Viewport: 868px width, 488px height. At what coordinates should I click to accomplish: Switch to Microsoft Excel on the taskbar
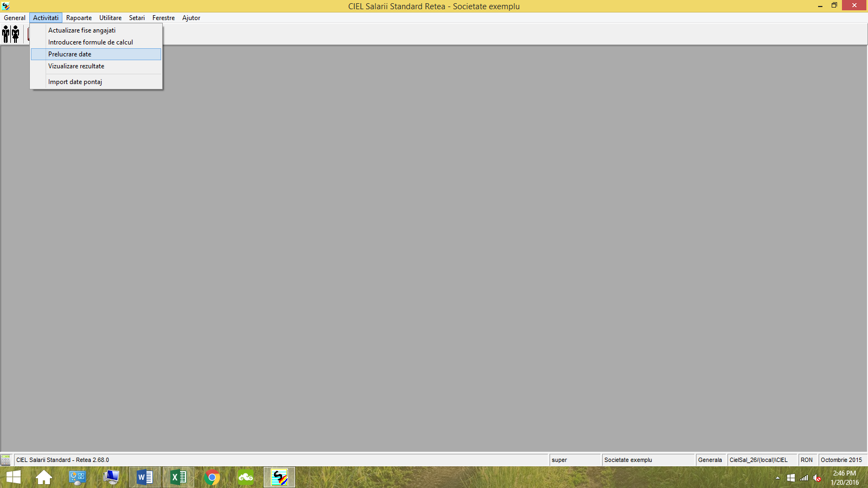[x=178, y=477]
